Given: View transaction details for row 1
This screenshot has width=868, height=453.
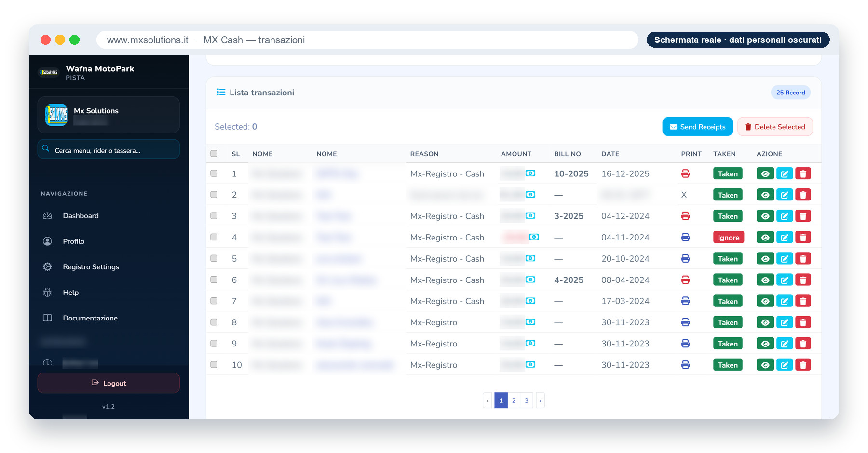Looking at the screenshot, I should point(765,173).
